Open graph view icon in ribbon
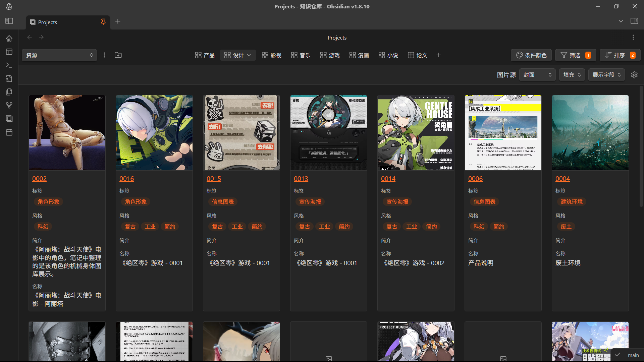 (9, 105)
